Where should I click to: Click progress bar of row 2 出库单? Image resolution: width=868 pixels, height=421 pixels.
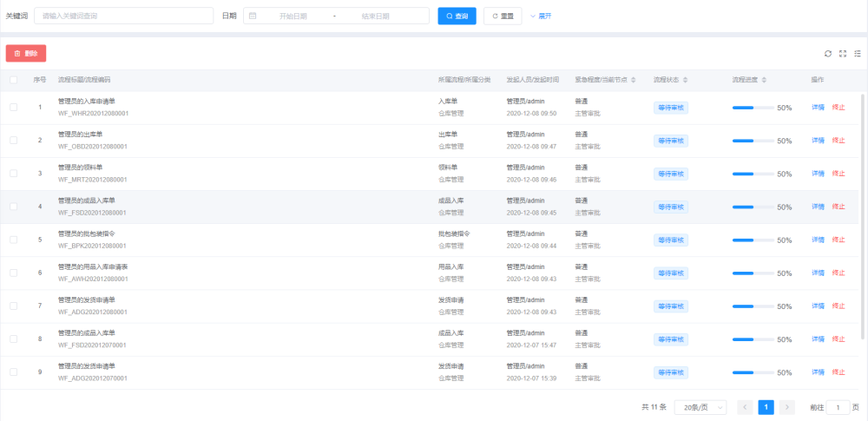tap(753, 141)
